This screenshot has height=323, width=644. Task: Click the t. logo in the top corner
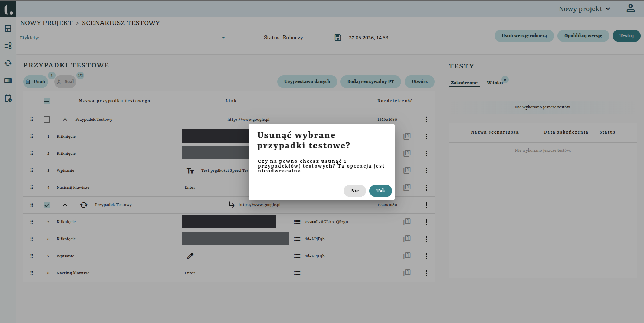click(8, 9)
